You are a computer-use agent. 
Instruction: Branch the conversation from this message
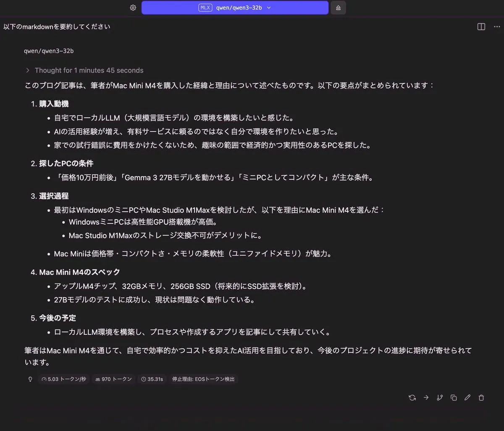point(440,397)
